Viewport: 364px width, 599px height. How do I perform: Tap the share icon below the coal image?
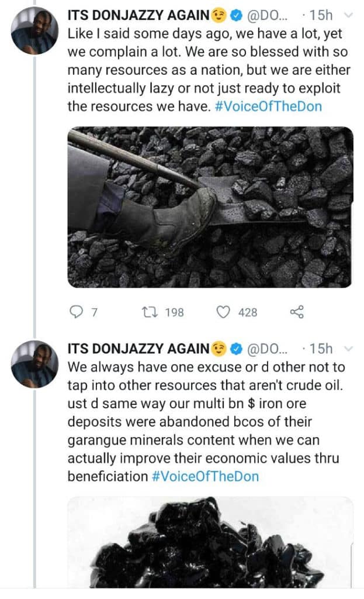click(x=297, y=312)
